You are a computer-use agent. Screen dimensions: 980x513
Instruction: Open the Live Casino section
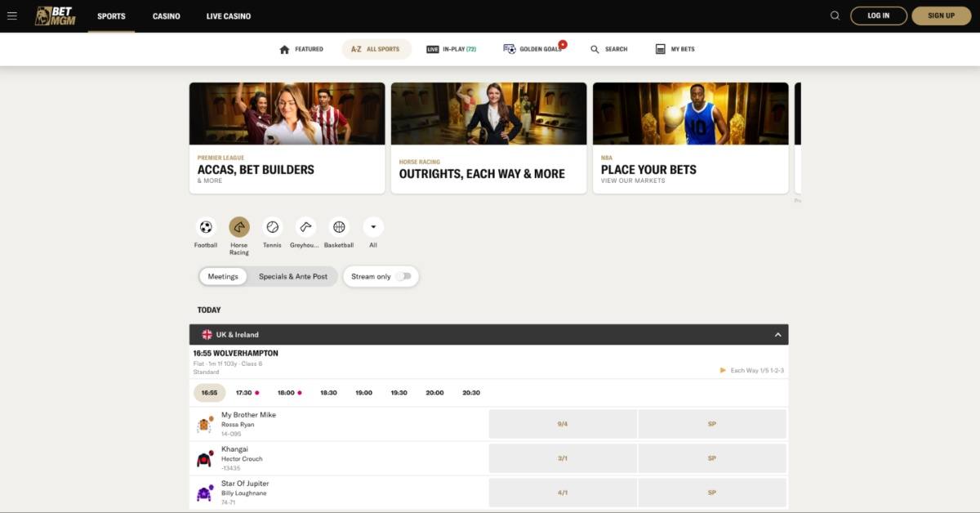pos(228,16)
